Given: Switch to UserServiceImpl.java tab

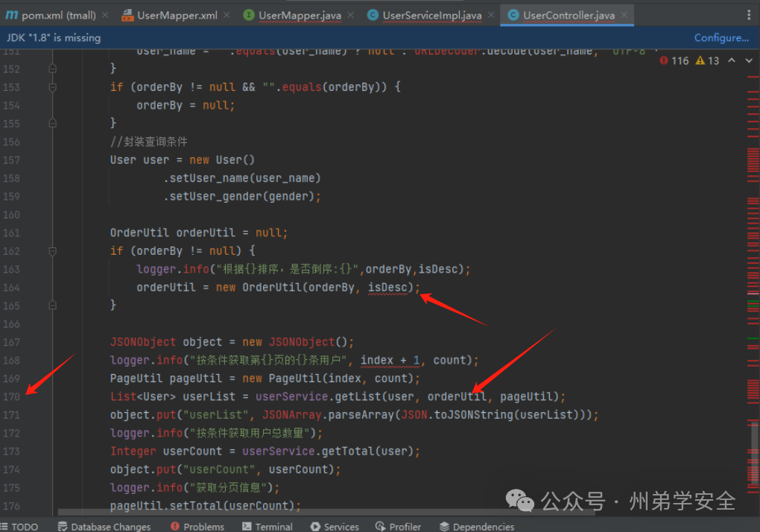Looking at the screenshot, I should tap(425, 16).
